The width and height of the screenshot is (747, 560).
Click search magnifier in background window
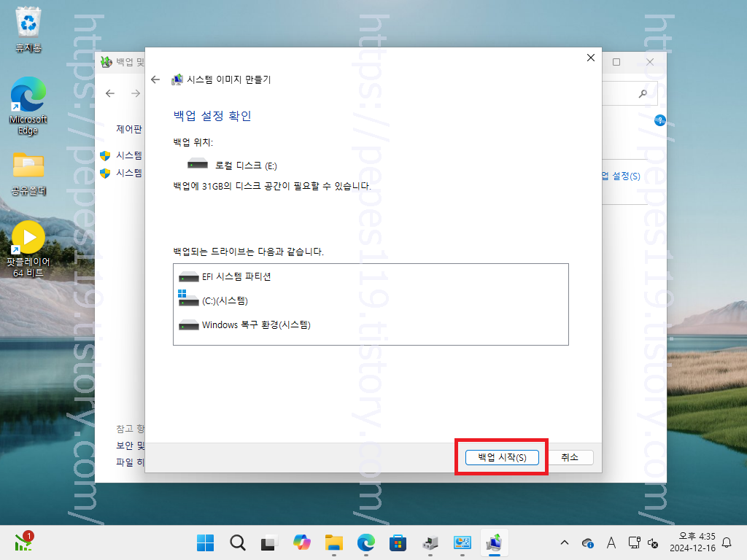643,93
